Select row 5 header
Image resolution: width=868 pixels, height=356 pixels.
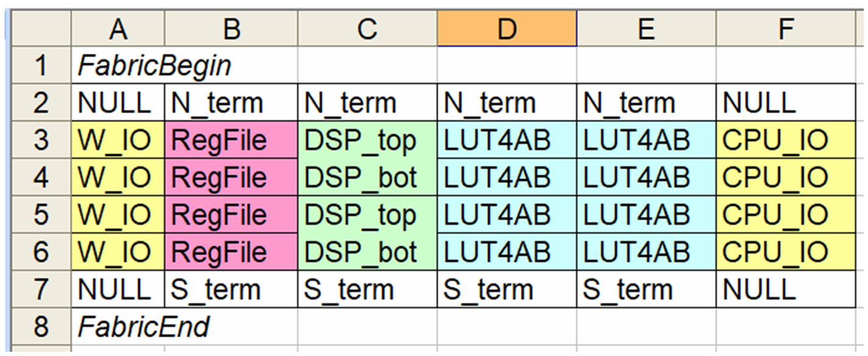[40, 215]
